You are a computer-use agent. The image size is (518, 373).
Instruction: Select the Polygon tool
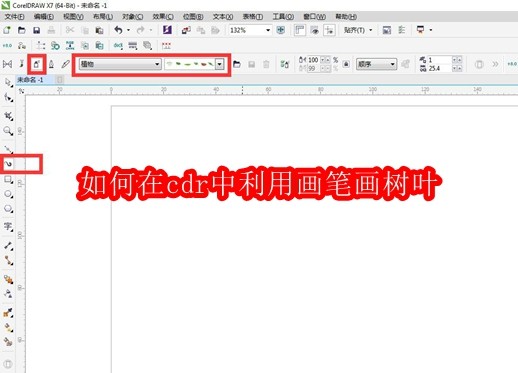pyautogui.click(x=8, y=209)
